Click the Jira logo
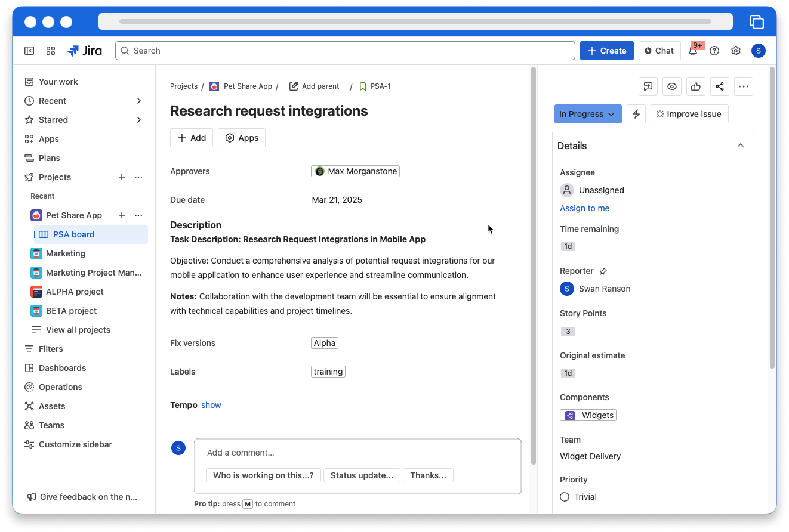Screen dimensions: 789x532 pos(85,51)
